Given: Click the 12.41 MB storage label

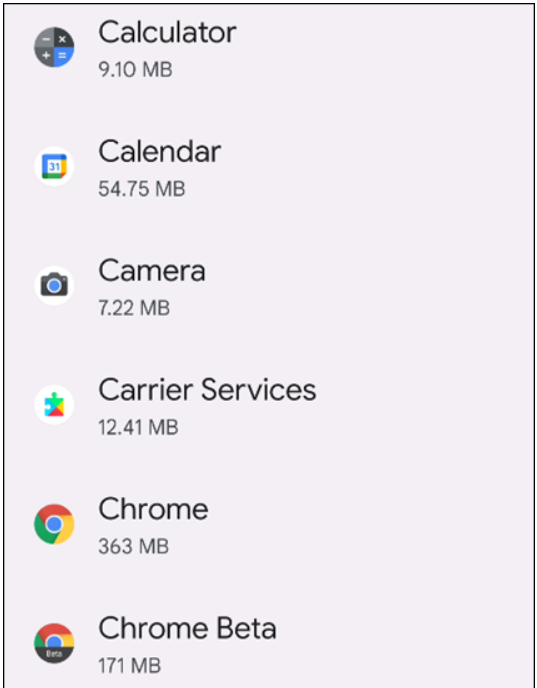Looking at the screenshot, I should click(x=139, y=427).
